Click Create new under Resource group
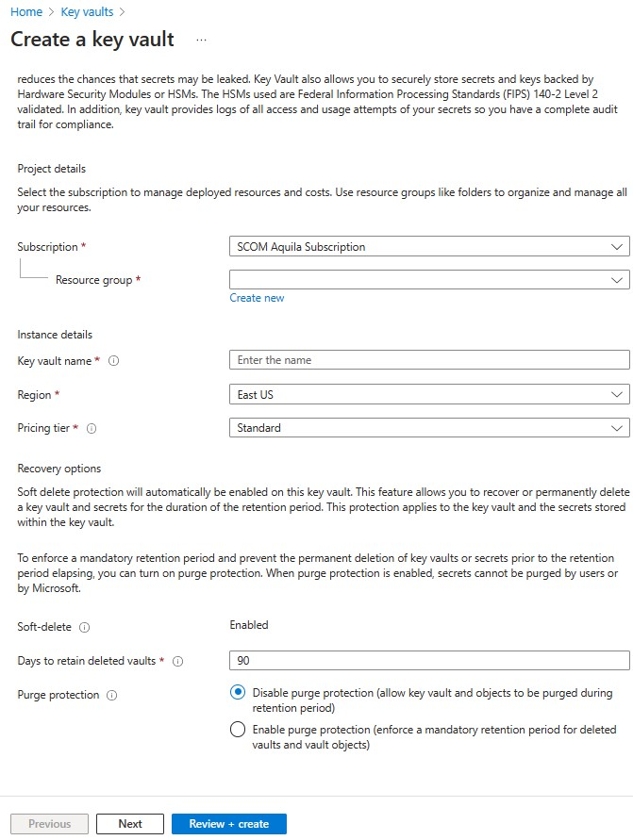Screen dimensions: 633x840 click(257, 297)
